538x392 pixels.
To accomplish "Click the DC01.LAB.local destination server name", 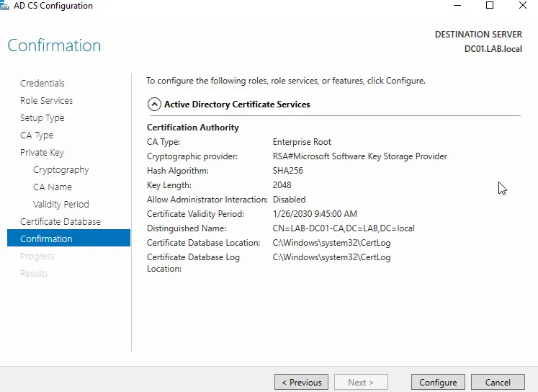I will coord(493,49).
